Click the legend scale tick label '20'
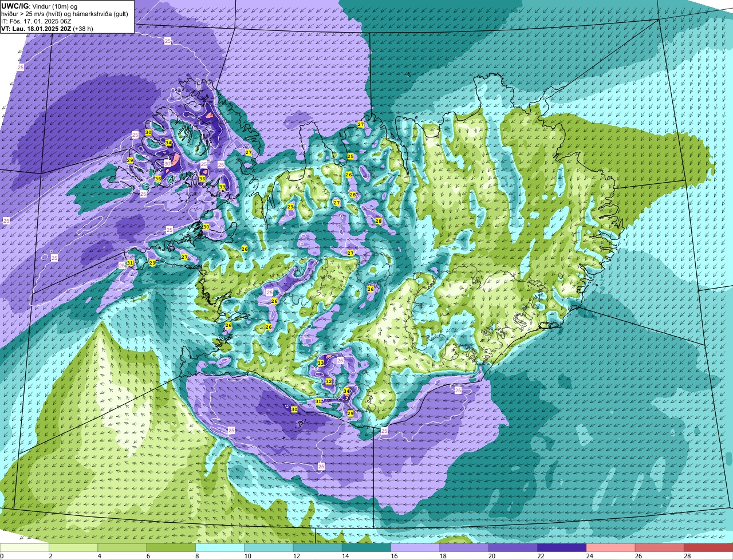 pyautogui.click(x=491, y=556)
